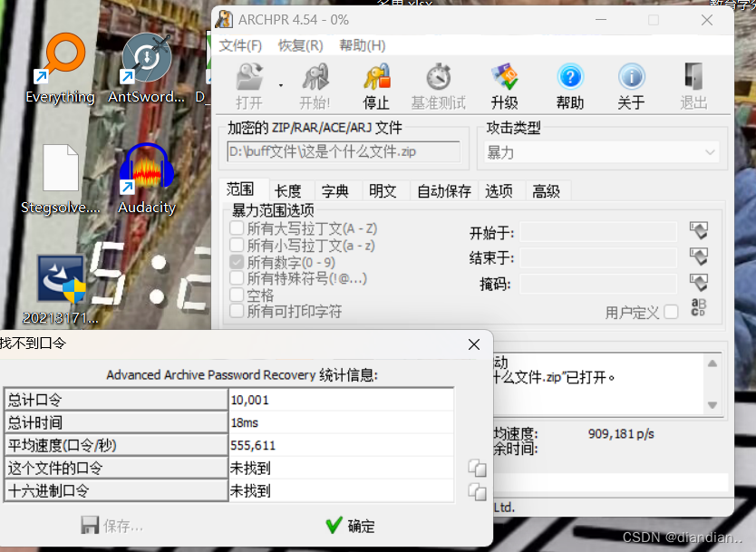The width and height of the screenshot is (756, 552).
Task: Click the log scrollbar up arrow
Action: [x=712, y=363]
